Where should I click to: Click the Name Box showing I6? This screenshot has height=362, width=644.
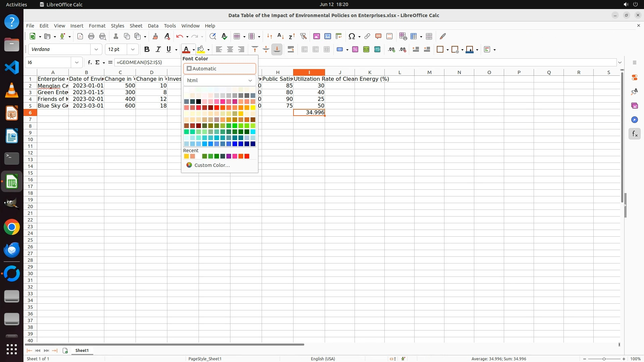click(x=48, y=62)
